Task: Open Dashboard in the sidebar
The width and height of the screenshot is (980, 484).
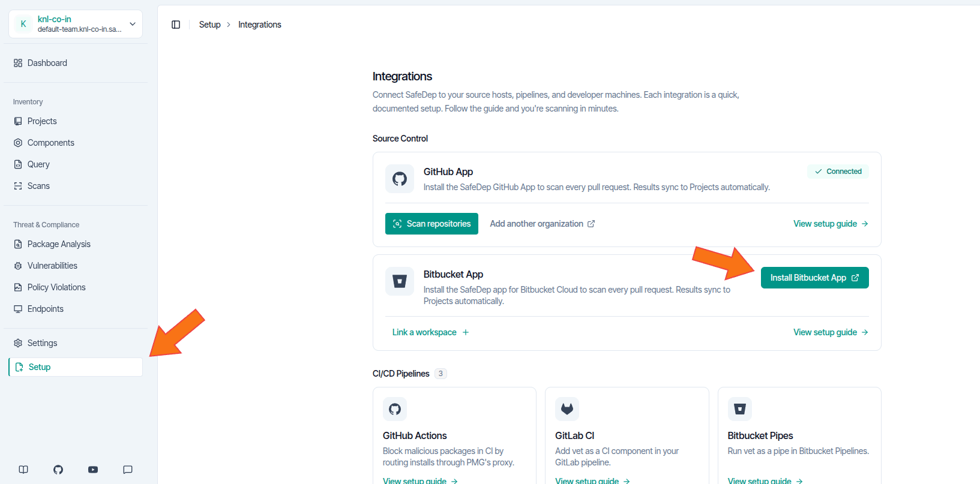Action: (76, 63)
